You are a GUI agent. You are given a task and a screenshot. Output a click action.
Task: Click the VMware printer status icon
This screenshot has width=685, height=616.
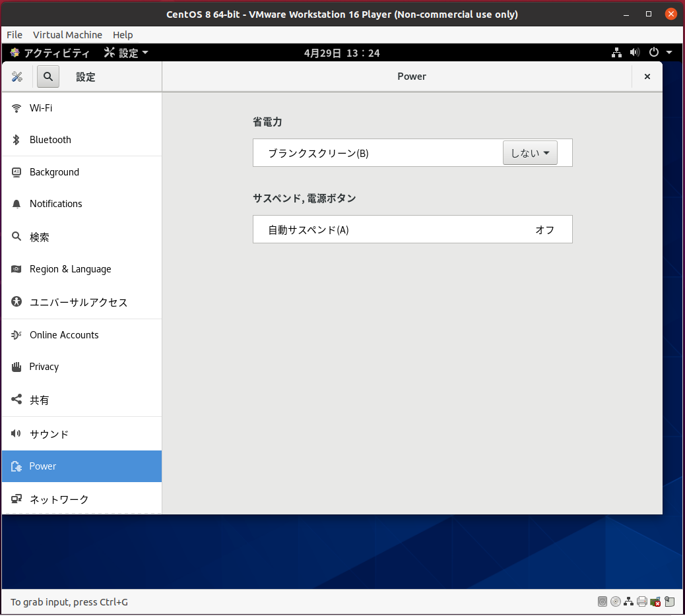(x=642, y=601)
